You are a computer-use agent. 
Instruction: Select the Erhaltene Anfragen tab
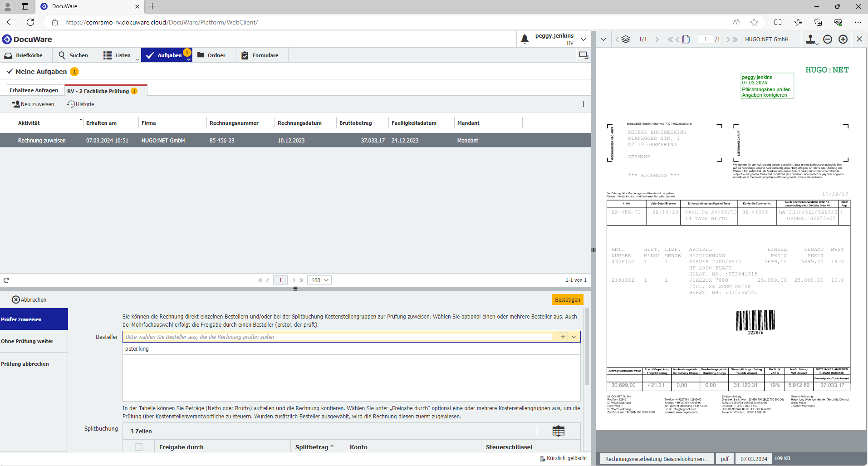click(34, 90)
